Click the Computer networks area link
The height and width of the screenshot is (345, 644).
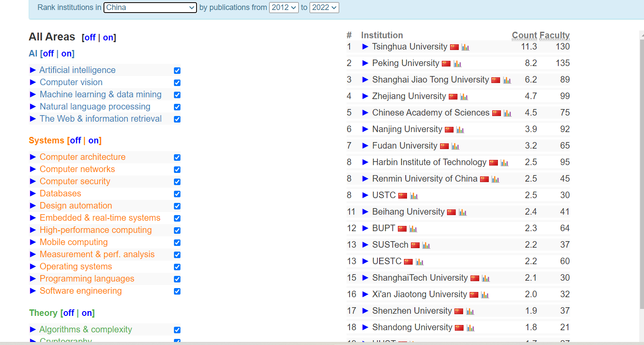[x=77, y=169]
